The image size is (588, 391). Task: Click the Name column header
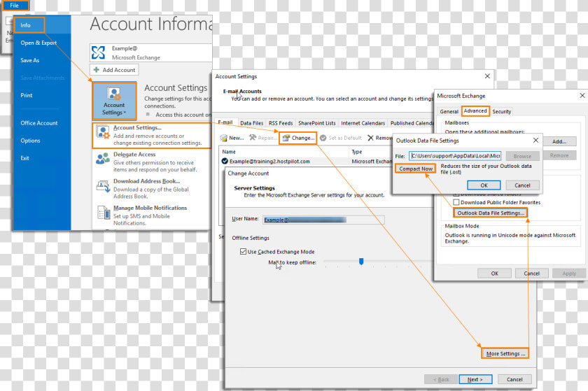284,152
